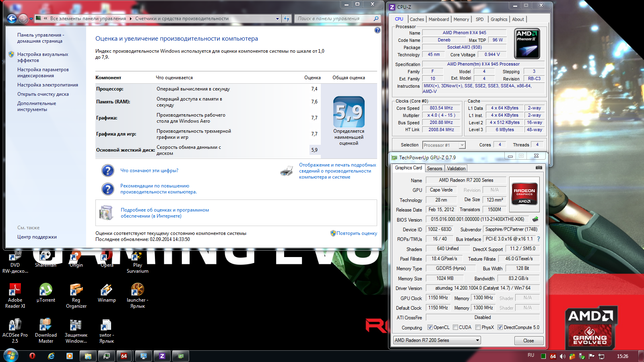
Task: Click Bus Interface question mark icon
Action: click(539, 239)
